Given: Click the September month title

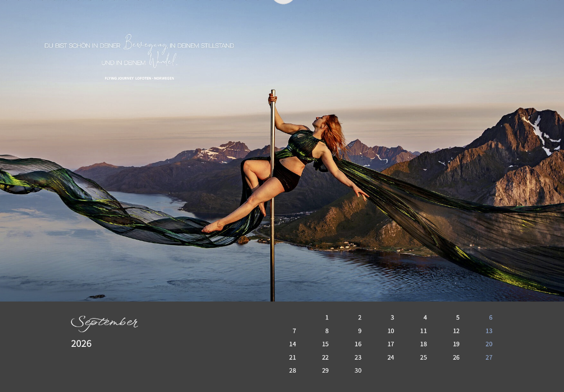Looking at the screenshot, I should point(104,323).
